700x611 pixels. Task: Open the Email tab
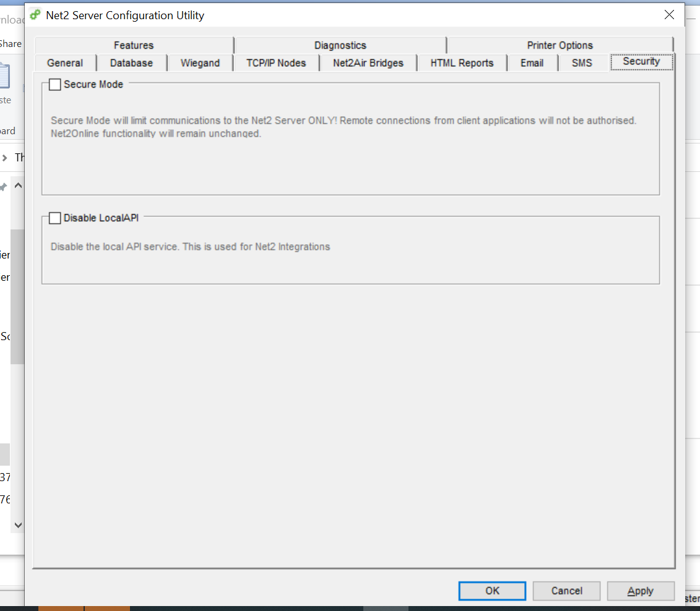tap(532, 63)
